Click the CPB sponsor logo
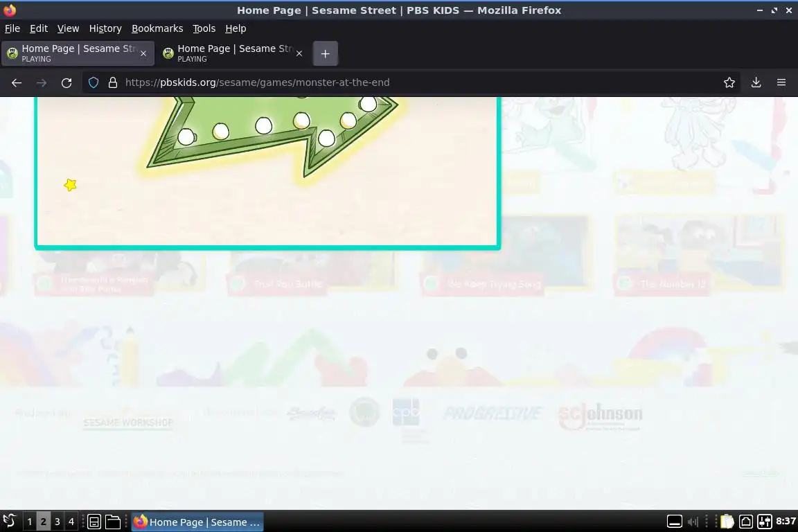 tap(406, 414)
